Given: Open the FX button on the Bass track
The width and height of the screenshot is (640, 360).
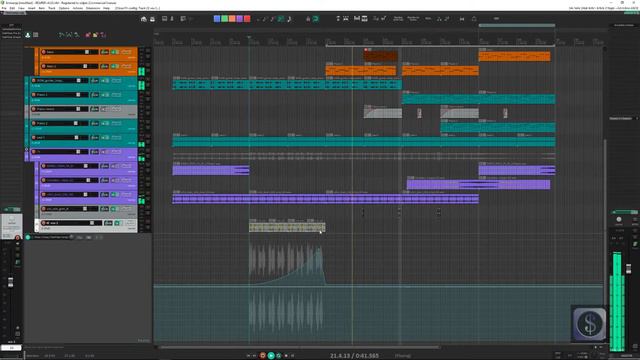Looking at the screenshot, I should (104, 52).
